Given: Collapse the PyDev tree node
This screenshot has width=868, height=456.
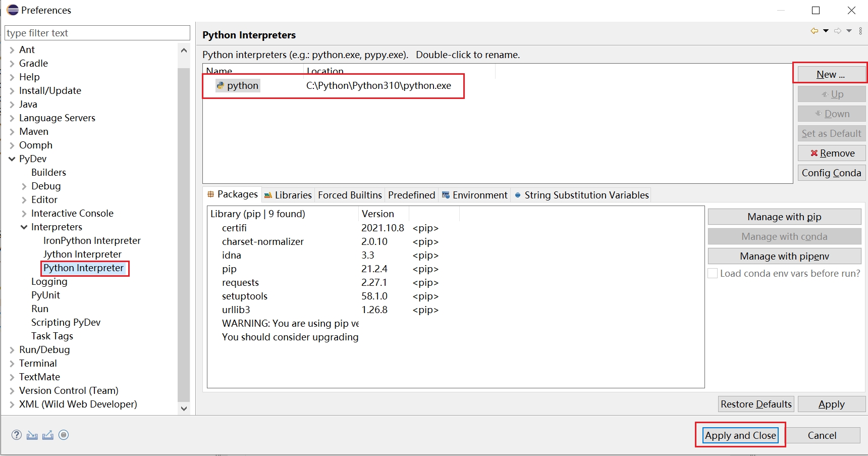Looking at the screenshot, I should click(12, 159).
